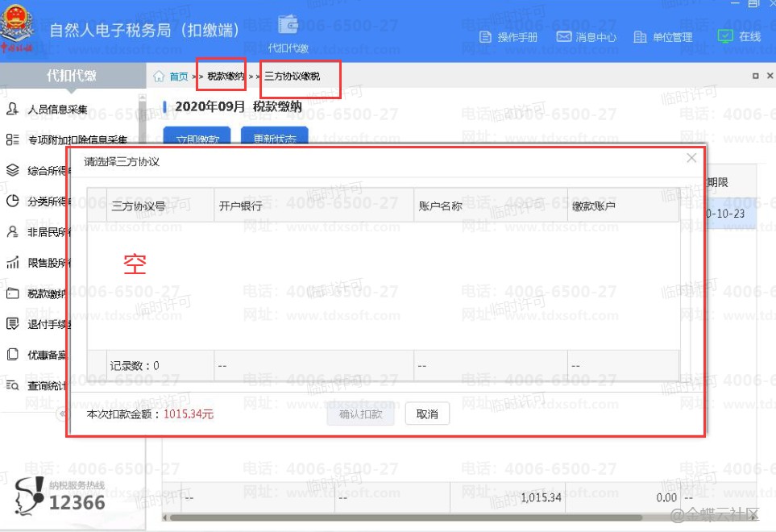Click the 12366 tax hotline logo
Viewport: 776px width, 532px height.
pyautogui.click(x=60, y=497)
